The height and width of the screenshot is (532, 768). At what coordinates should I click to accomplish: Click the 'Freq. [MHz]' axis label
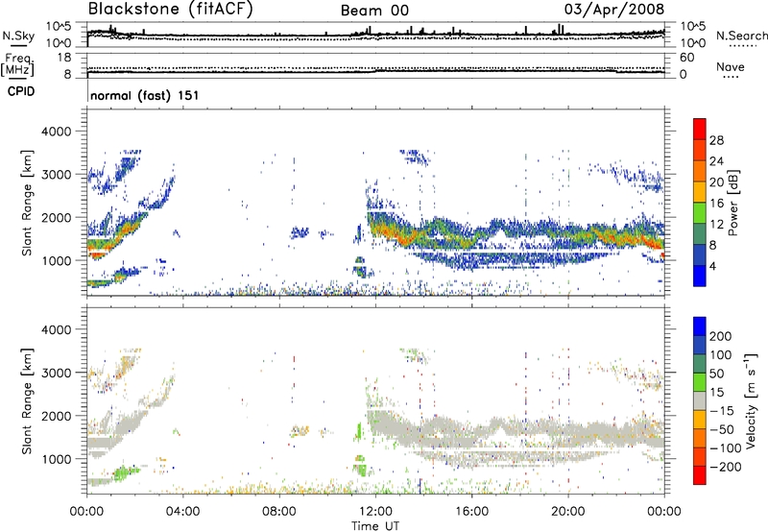[x=17, y=65]
